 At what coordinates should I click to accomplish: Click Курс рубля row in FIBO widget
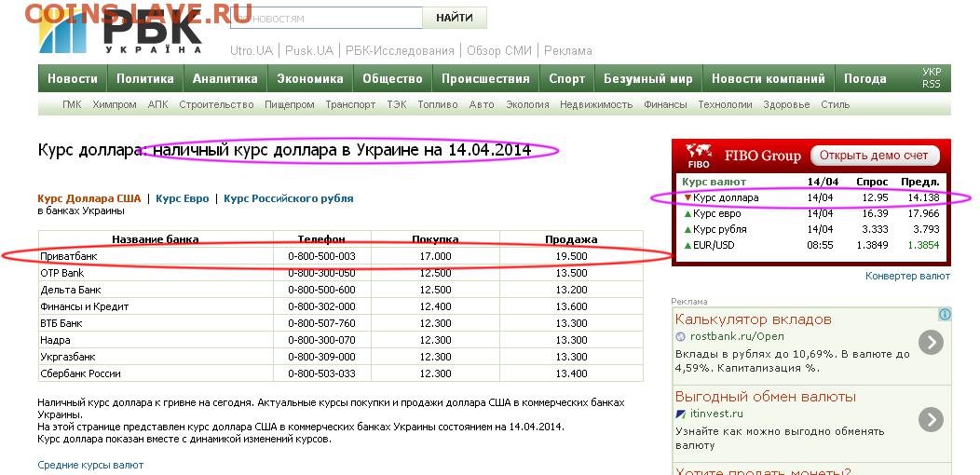point(811,229)
